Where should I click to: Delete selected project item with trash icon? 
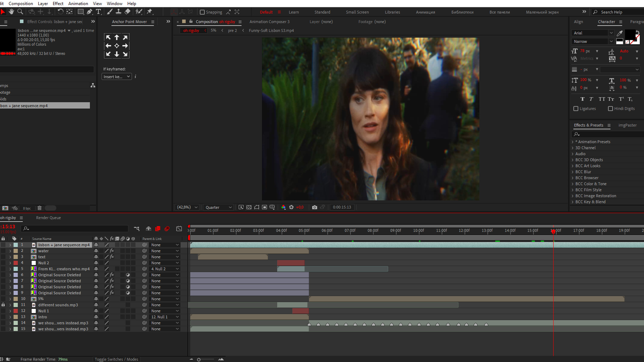(39, 208)
